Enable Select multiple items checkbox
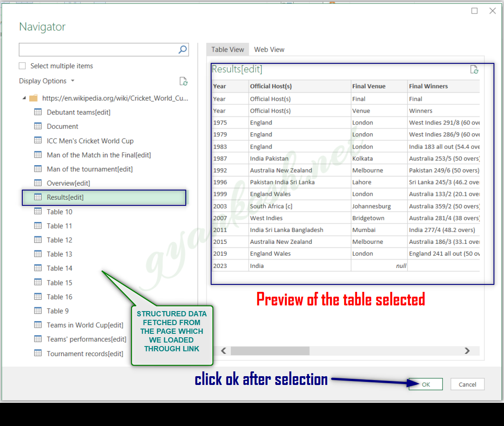504x426 pixels. pyautogui.click(x=22, y=66)
